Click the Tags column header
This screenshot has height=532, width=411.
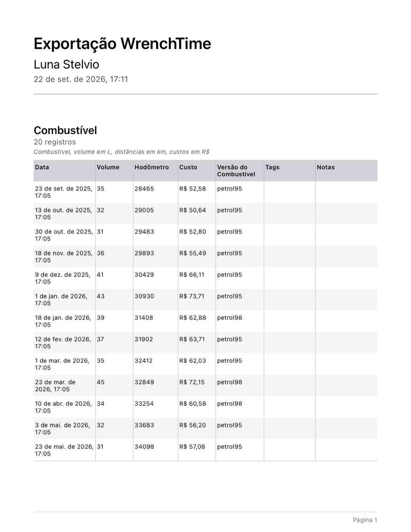click(x=272, y=167)
